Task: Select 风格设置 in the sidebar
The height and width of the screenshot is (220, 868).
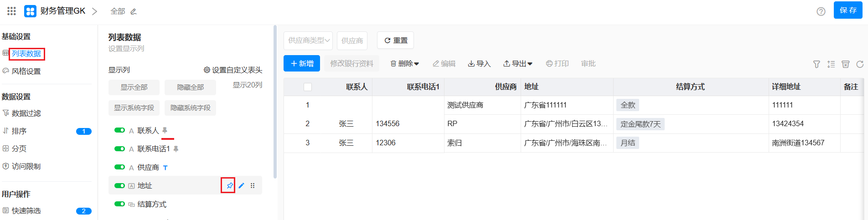Action: [26, 71]
